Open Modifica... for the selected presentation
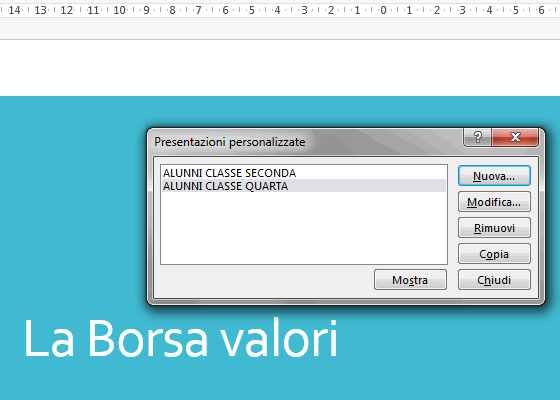560x400 pixels. coord(494,202)
